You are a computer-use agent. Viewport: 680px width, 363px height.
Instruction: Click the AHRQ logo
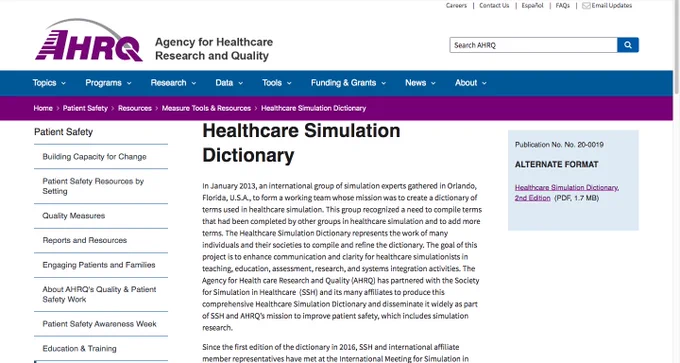(x=89, y=40)
